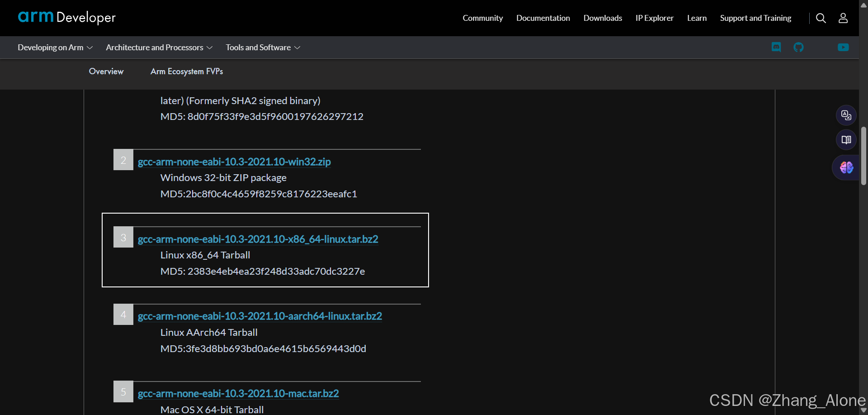Click the number 3 list badge

123,237
